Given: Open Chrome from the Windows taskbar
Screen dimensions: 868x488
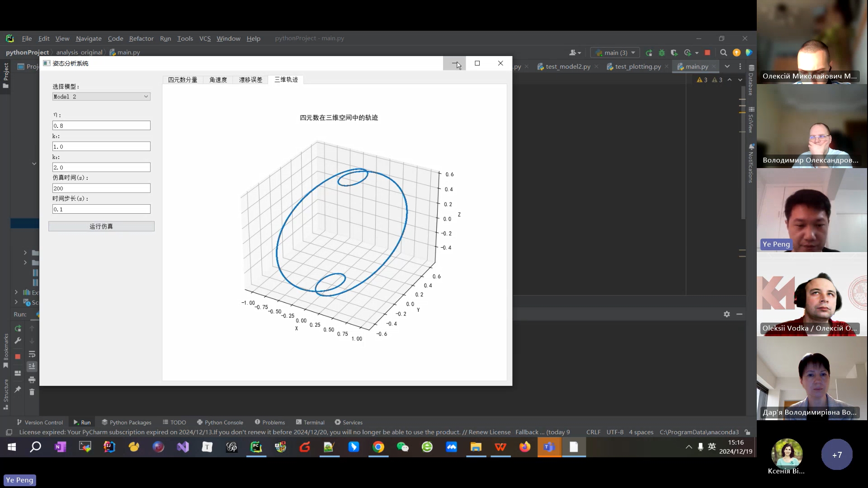Looking at the screenshot, I should [x=378, y=447].
